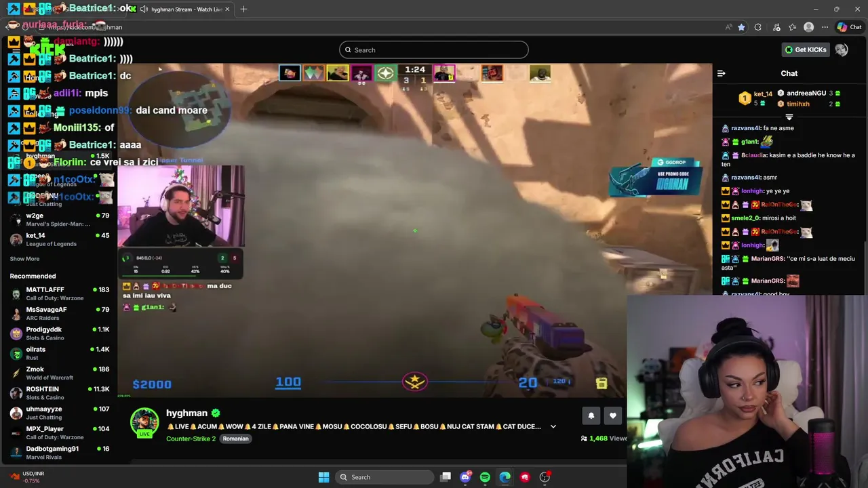Click username 8claudia in chat
868x488 pixels.
point(754,155)
